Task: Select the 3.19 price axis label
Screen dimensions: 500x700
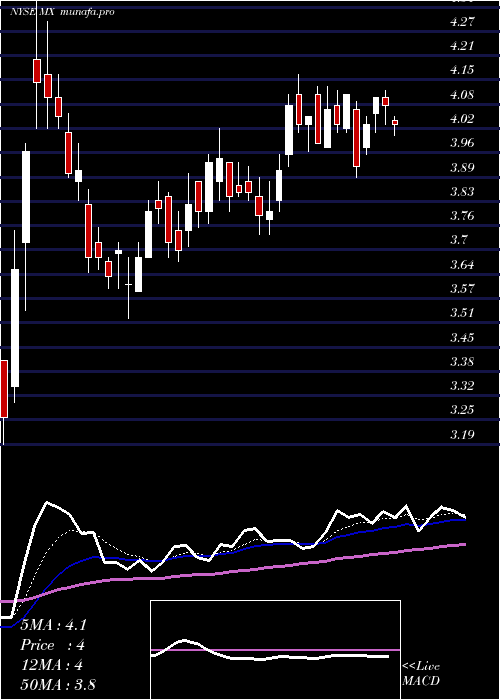Action: click(462, 434)
